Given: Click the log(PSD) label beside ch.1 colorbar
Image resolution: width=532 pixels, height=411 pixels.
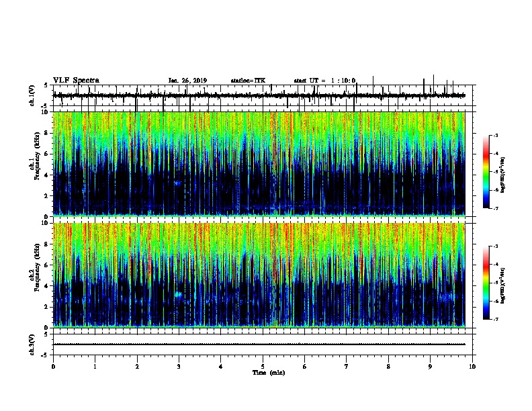Looking at the screenshot, I should tap(503, 175).
